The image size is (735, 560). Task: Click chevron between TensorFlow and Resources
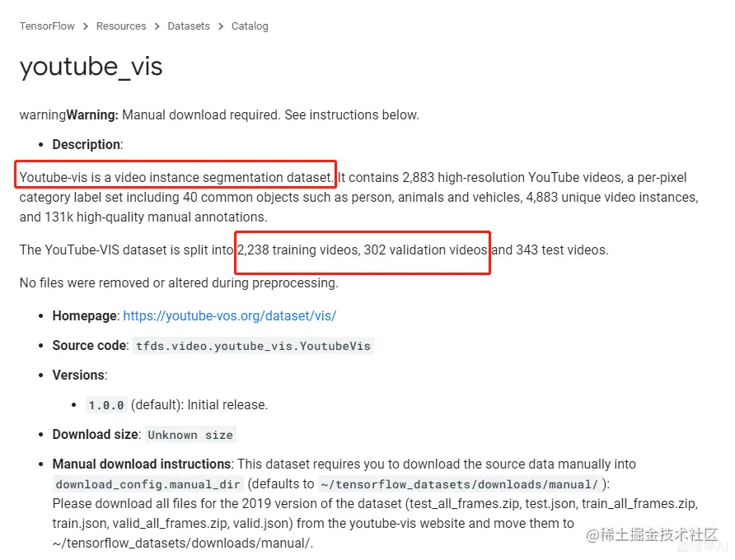click(x=86, y=26)
